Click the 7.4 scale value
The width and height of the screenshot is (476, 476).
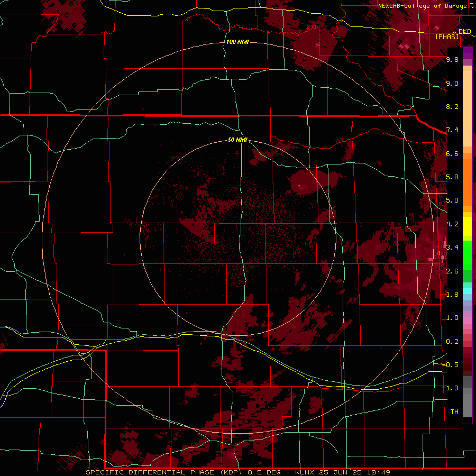pyautogui.click(x=452, y=130)
